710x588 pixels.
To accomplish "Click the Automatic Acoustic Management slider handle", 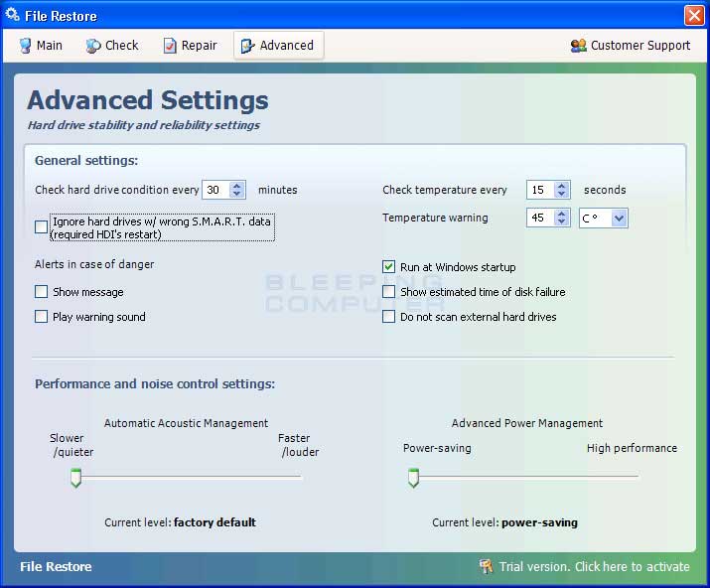I will pyautogui.click(x=76, y=478).
